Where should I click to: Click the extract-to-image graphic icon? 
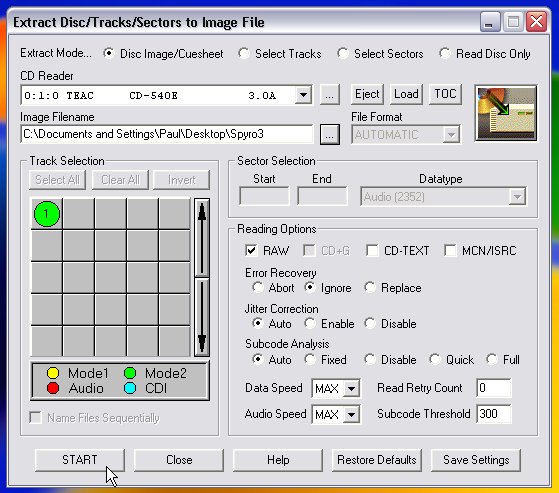(506, 113)
